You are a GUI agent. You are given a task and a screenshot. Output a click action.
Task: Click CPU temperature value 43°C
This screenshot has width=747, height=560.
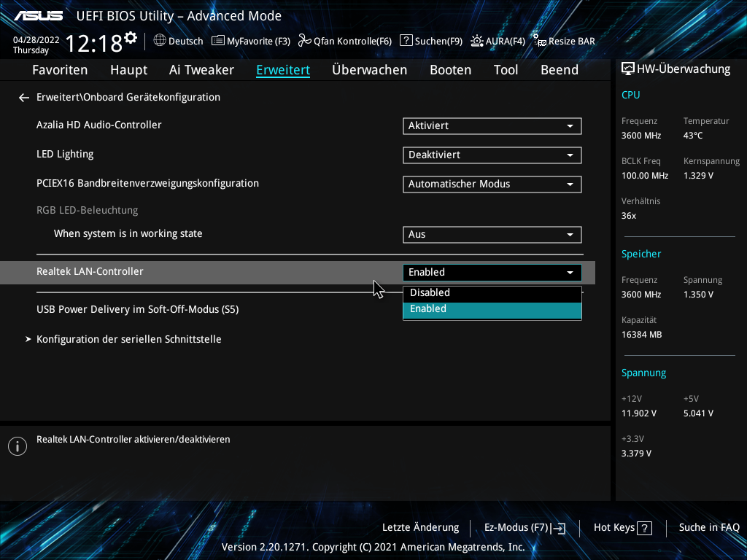[693, 136]
